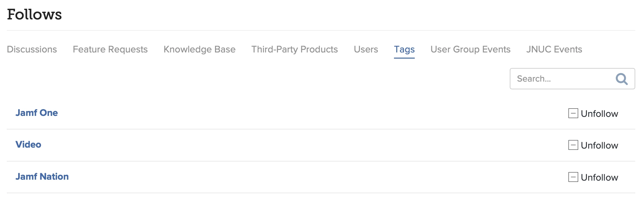
Task: Switch to JNUC Events tab
Action: tap(554, 49)
